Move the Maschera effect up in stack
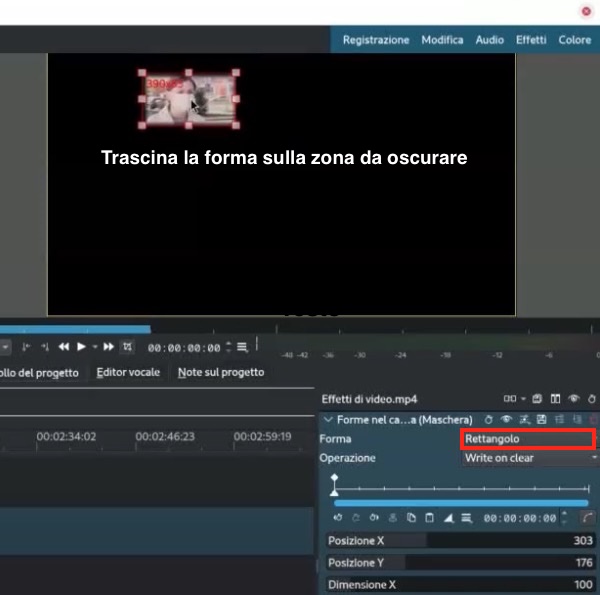Image resolution: width=600 pixels, height=595 pixels. (559, 419)
